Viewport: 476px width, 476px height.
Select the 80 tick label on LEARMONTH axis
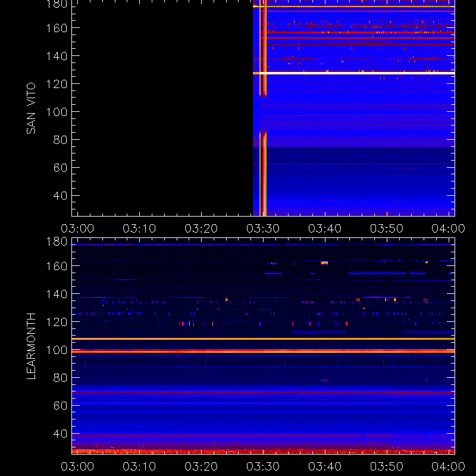tap(60, 378)
